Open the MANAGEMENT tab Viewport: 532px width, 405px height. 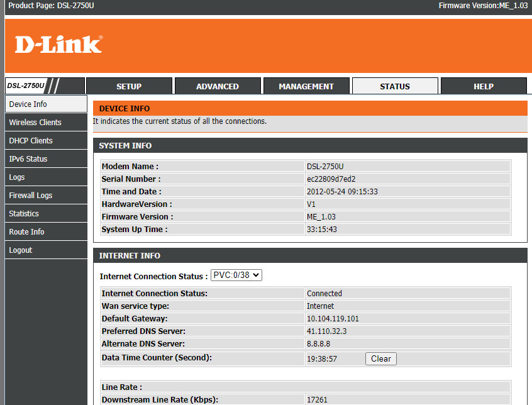point(306,86)
